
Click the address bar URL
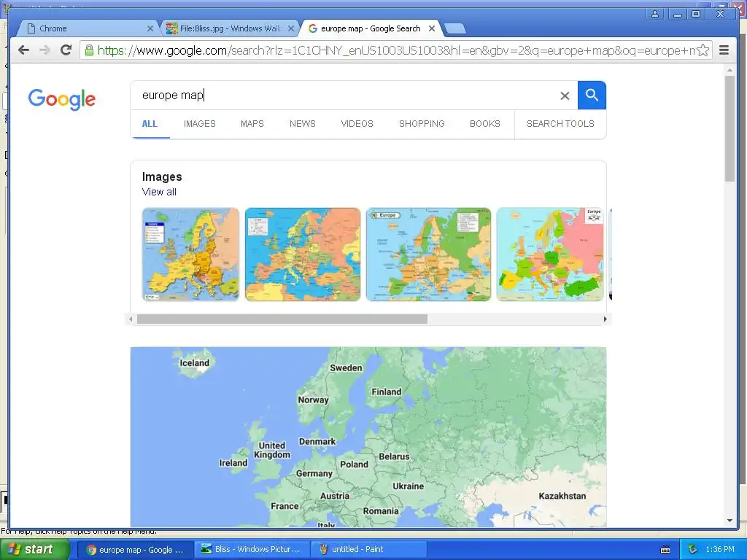pyautogui.click(x=395, y=50)
